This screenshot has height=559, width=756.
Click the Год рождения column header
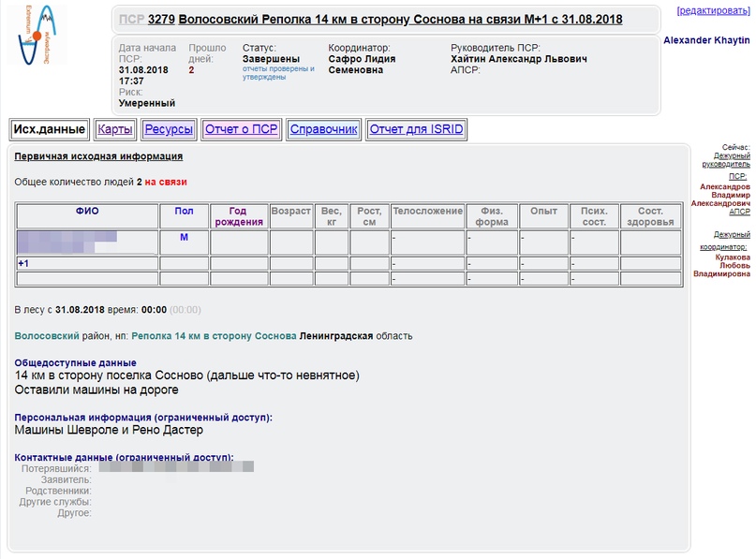(x=239, y=216)
